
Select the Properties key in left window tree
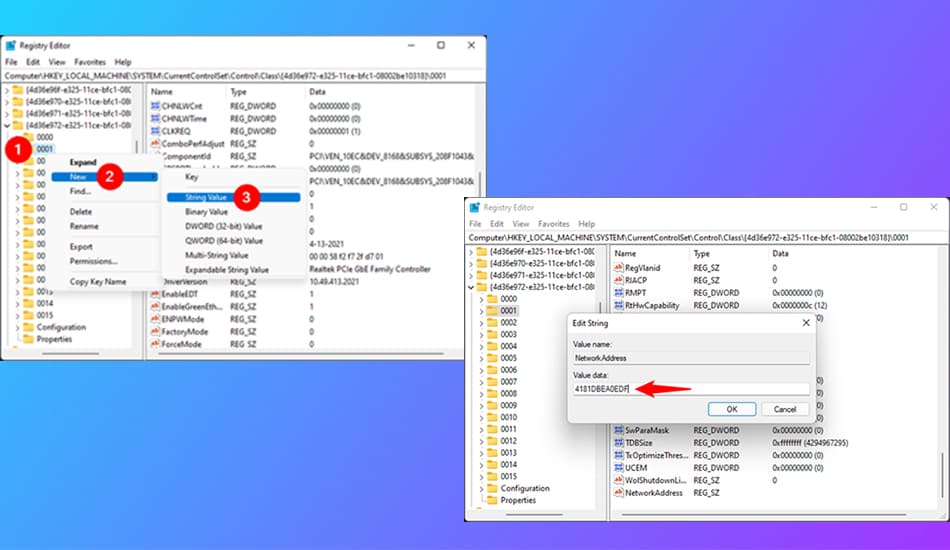coord(55,339)
